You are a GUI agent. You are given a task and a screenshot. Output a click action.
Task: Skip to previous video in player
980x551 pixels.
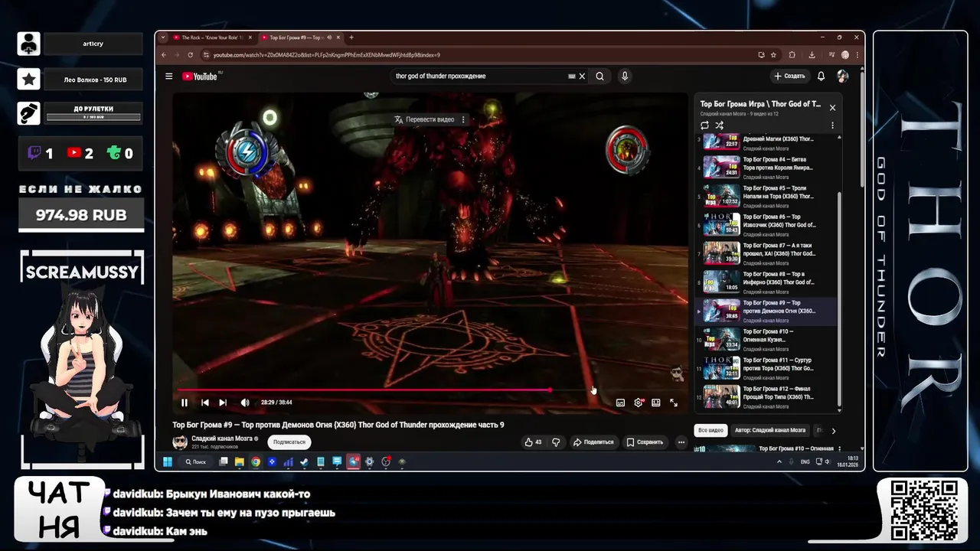click(205, 403)
